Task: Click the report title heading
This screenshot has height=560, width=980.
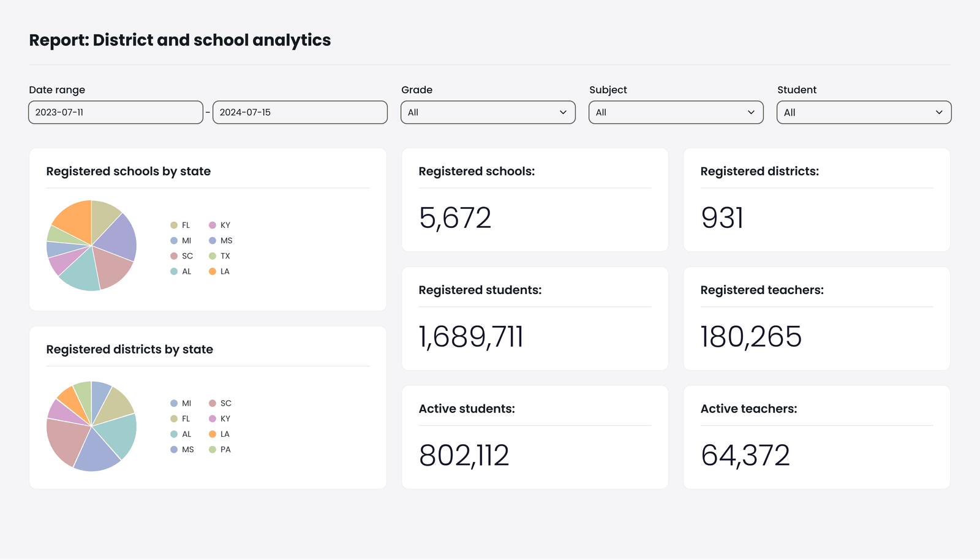Action: click(180, 40)
